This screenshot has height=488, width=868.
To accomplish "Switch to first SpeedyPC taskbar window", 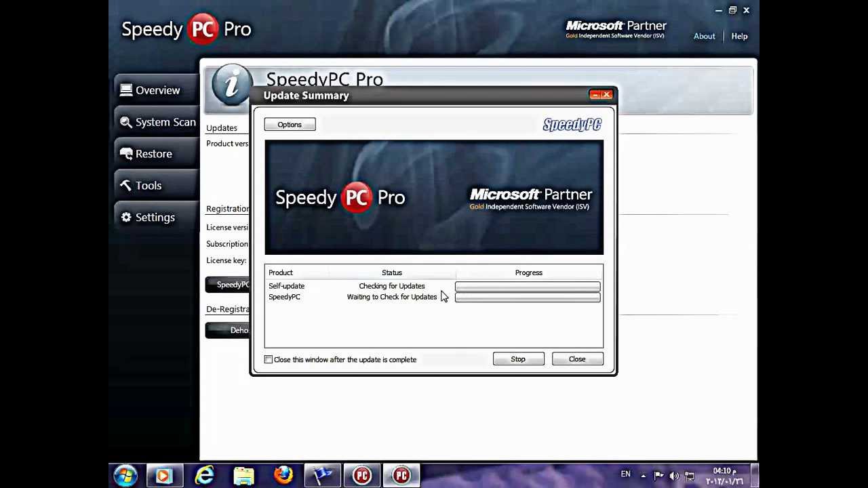I will (x=362, y=476).
